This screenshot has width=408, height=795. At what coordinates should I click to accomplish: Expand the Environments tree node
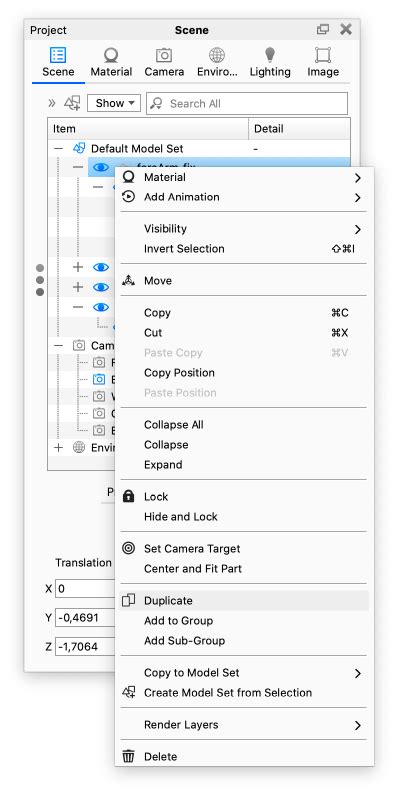(59, 448)
